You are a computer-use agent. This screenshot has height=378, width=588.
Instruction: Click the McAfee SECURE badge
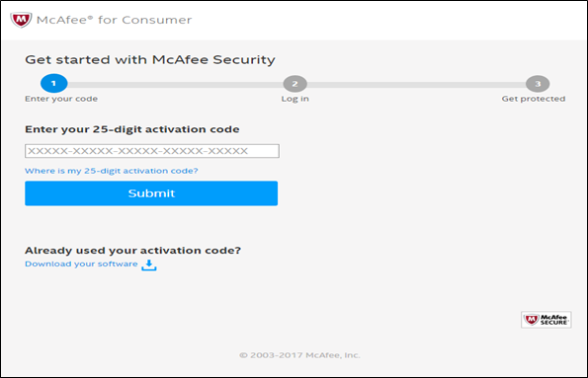coord(546,320)
